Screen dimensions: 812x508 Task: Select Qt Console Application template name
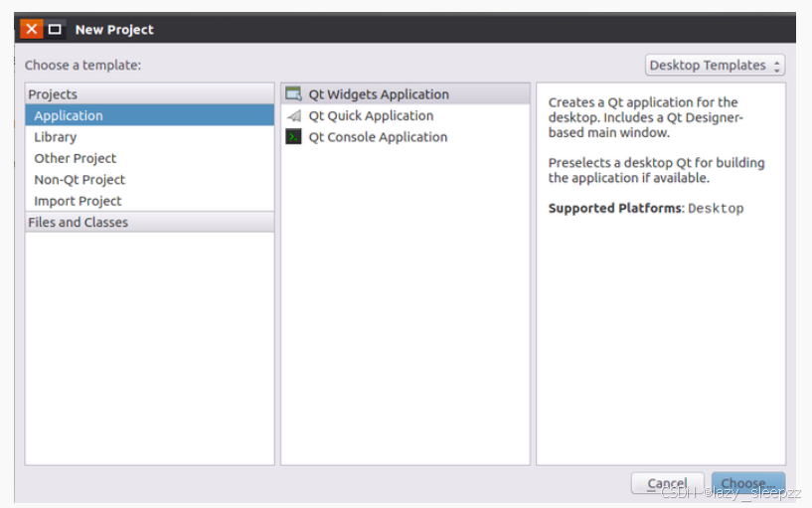click(378, 137)
